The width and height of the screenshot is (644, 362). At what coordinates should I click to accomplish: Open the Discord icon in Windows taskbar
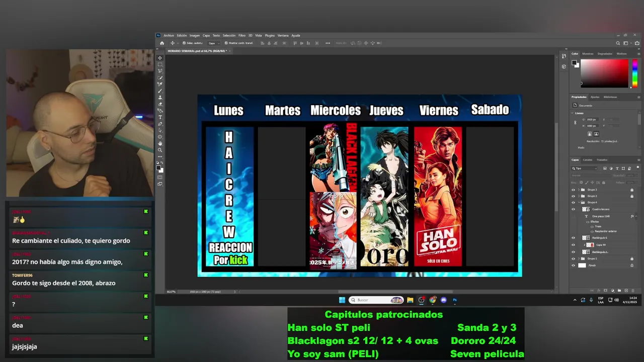444,300
